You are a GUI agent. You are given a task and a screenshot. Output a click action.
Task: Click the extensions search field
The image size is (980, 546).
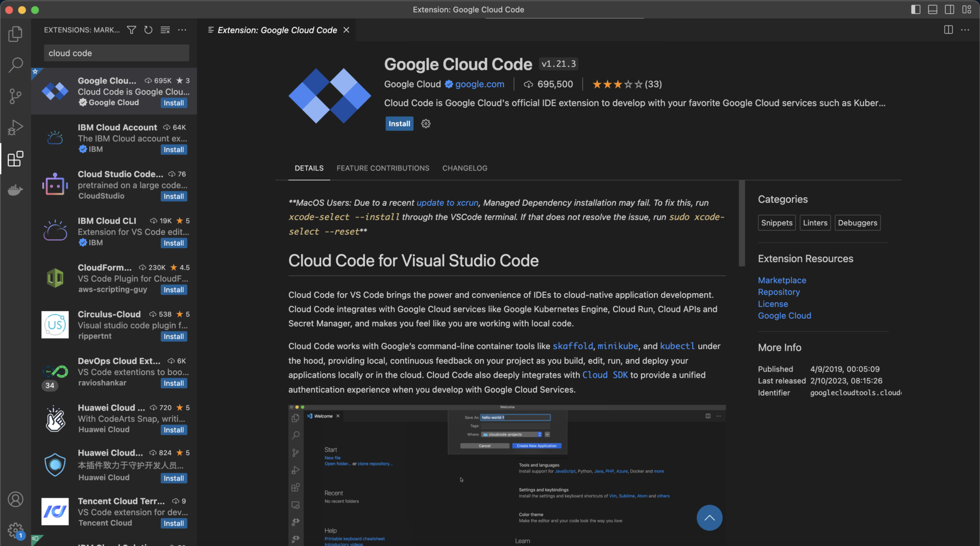click(x=116, y=53)
